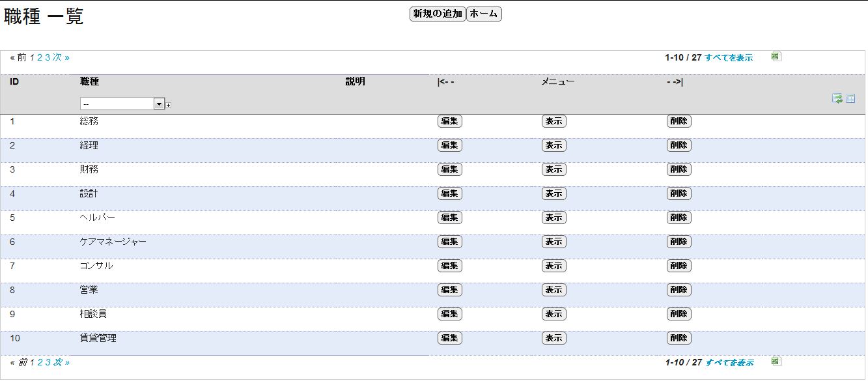Click 次 » in bottom pagination

(61, 362)
